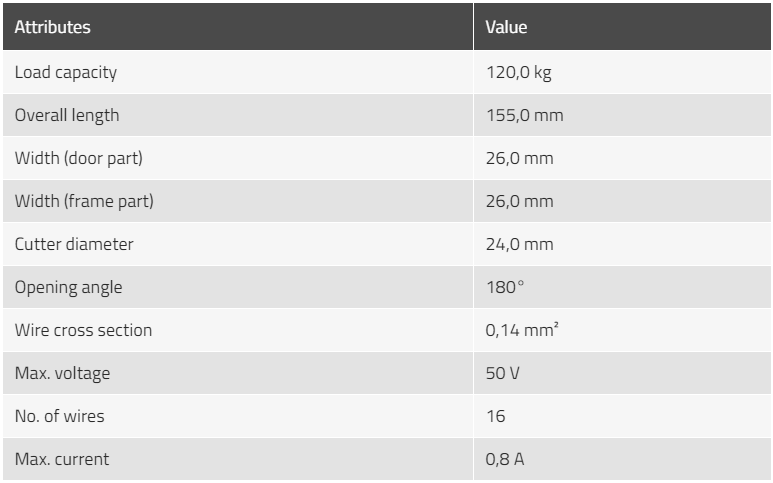
Task: Select the Width (frame part) label
Action: point(84,201)
